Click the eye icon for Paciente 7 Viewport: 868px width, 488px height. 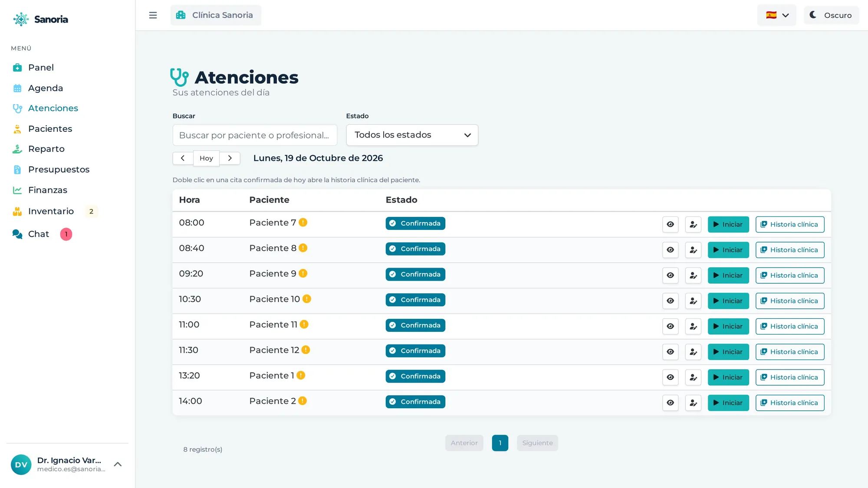pos(670,224)
